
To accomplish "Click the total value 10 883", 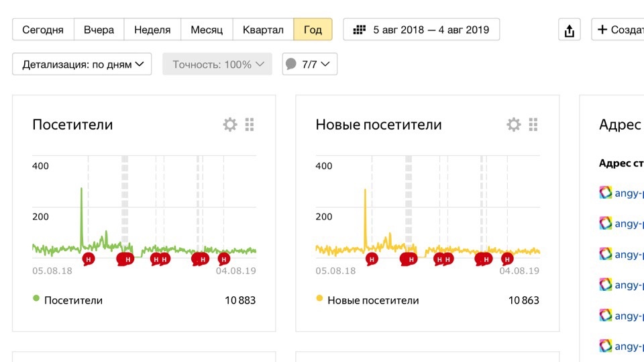I will point(240,300).
